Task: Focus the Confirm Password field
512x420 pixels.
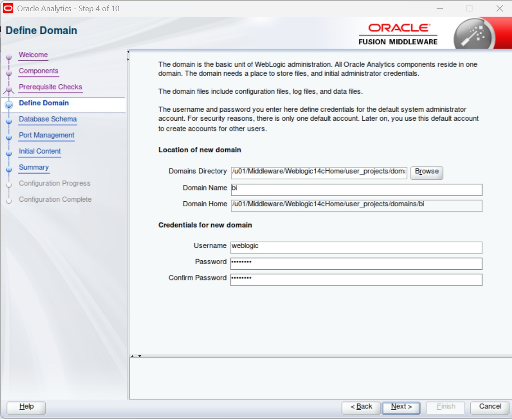Action: coord(356,279)
